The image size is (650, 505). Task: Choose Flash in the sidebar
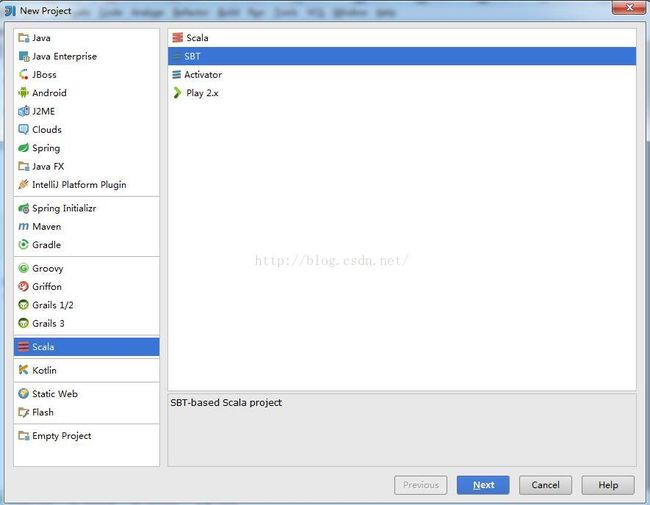(x=86, y=412)
